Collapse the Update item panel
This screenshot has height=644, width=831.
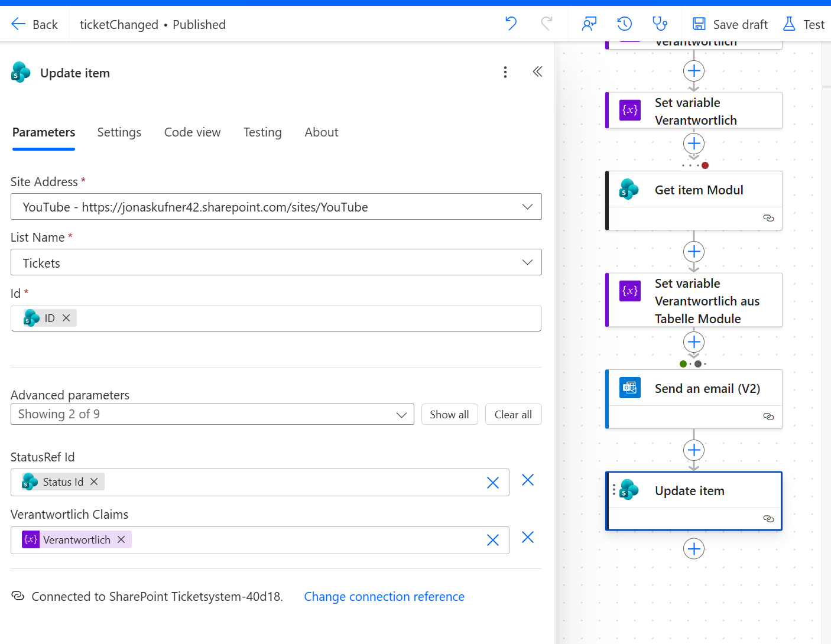pos(537,72)
